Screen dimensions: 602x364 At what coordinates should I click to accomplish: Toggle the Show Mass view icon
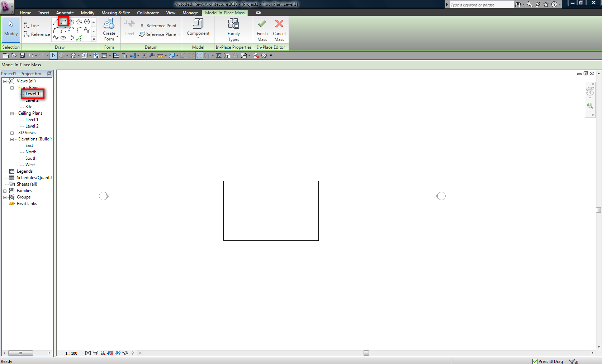coord(199,56)
